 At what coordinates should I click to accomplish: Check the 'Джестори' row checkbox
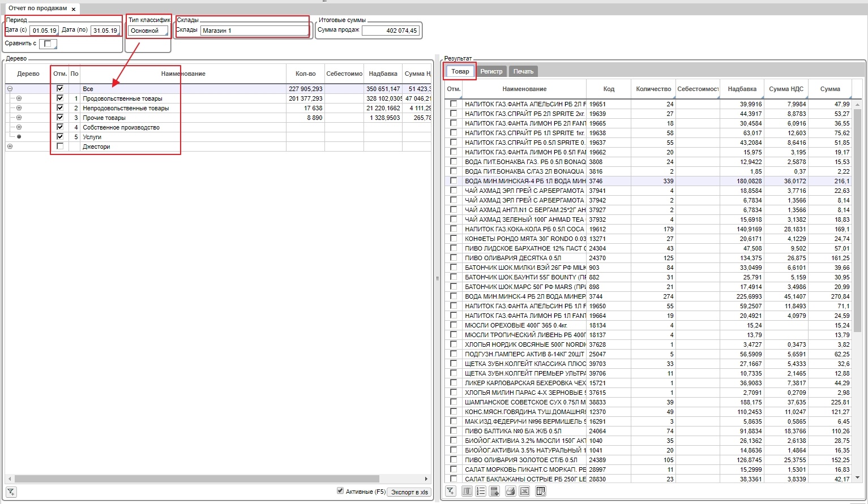(x=60, y=147)
